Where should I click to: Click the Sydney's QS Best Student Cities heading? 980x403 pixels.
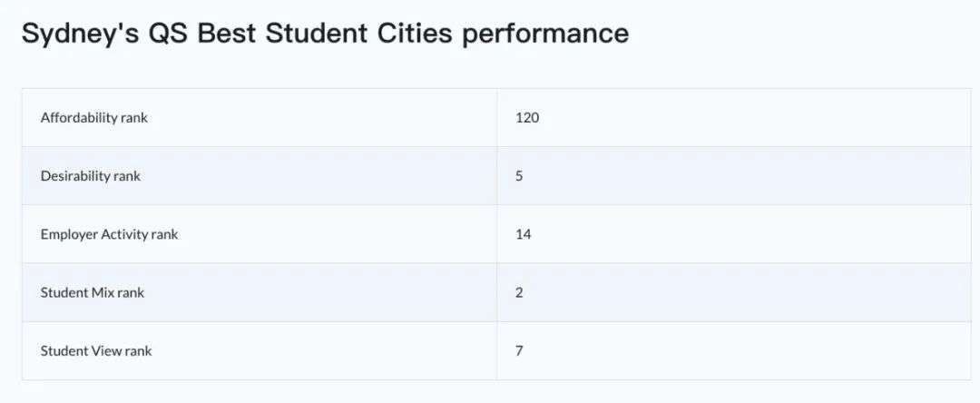pyautogui.click(x=325, y=34)
